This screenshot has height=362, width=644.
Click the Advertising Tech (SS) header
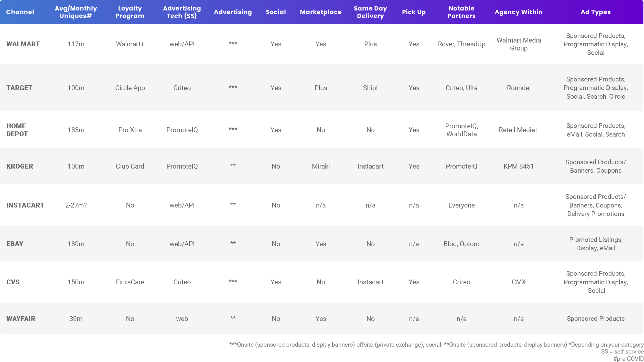(182, 12)
